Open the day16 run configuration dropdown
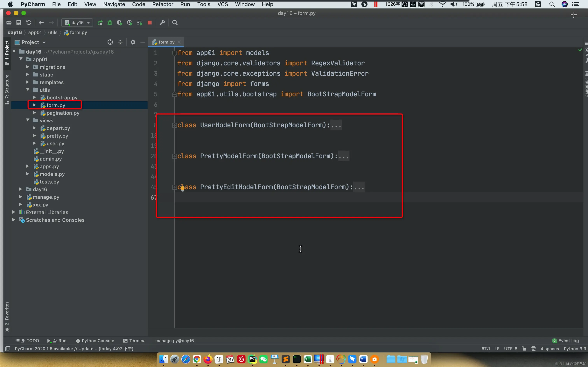This screenshot has width=588, height=367. (77, 23)
